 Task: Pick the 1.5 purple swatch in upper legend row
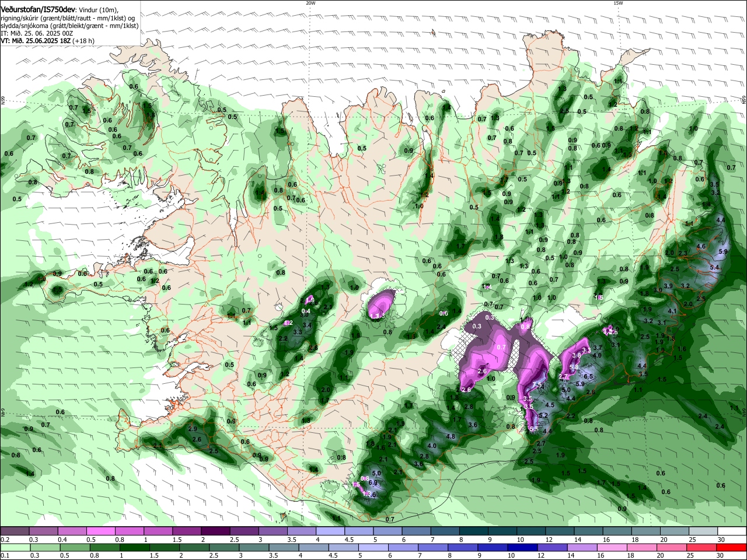tap(186, 531)
